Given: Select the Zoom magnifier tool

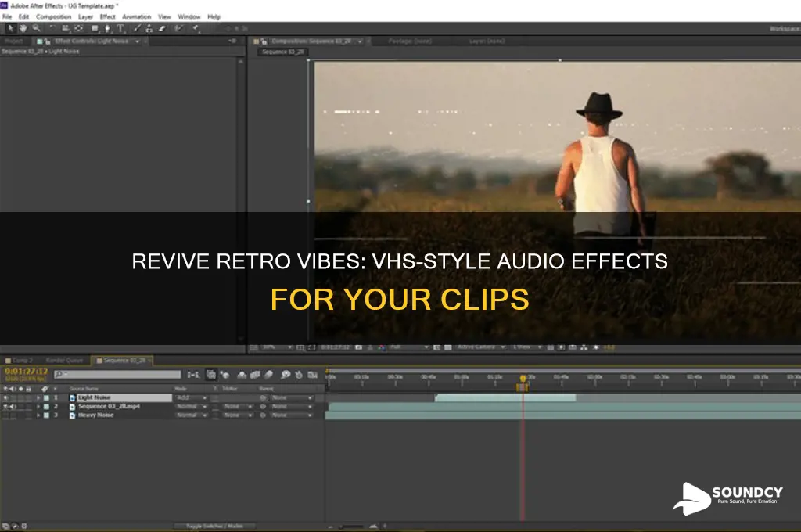Looking at the screenshot, I should tap(36, 29).
